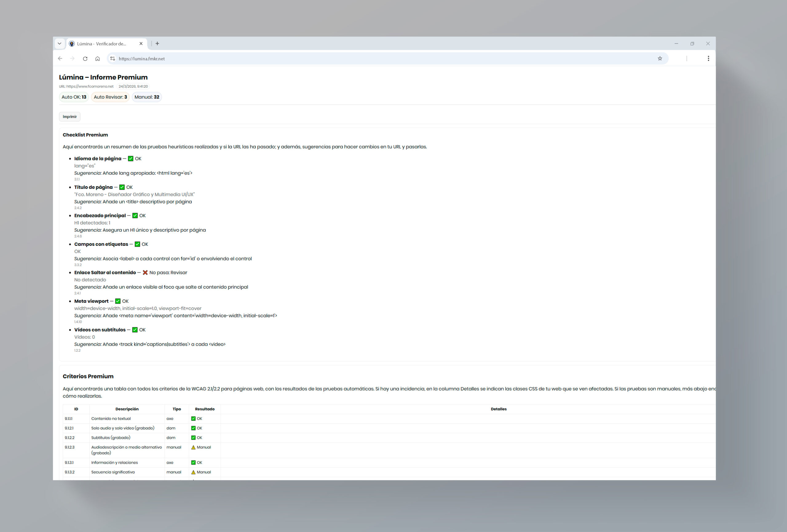Click the Auto Revisar: 3 badge
This screenshot has height=532, width=787.
[x=110, y=97]
